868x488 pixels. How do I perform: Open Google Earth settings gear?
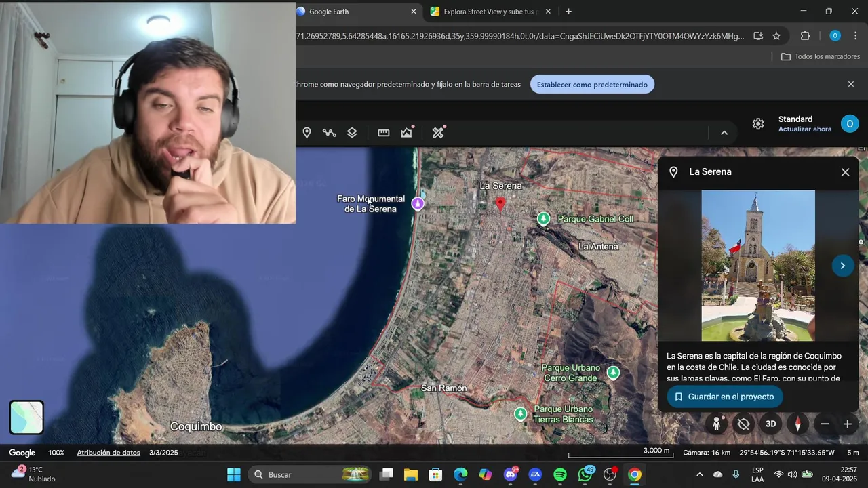tap(758, 124)
